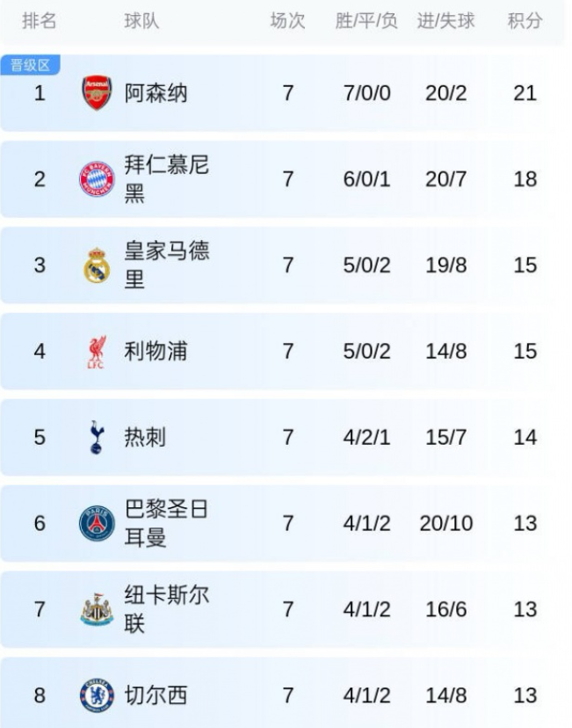Click the Newcastle United badge
This screenshot has width=572, height=728.
[97, 609]
